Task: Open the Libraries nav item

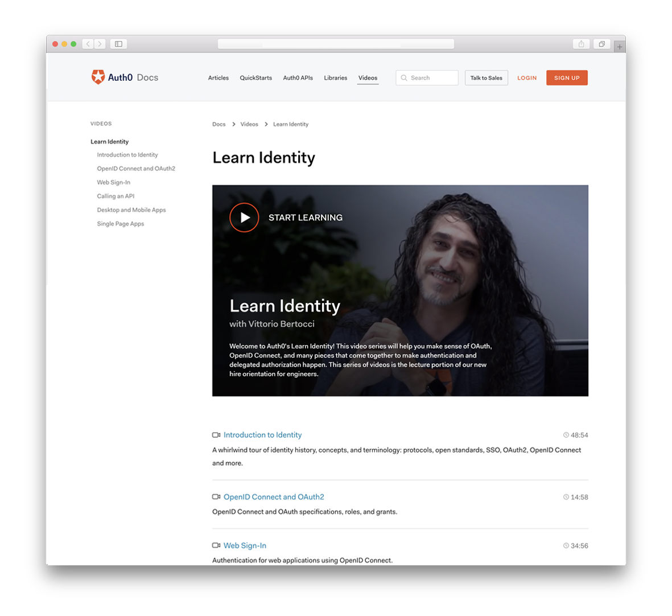Action: [x=336, y=77]
